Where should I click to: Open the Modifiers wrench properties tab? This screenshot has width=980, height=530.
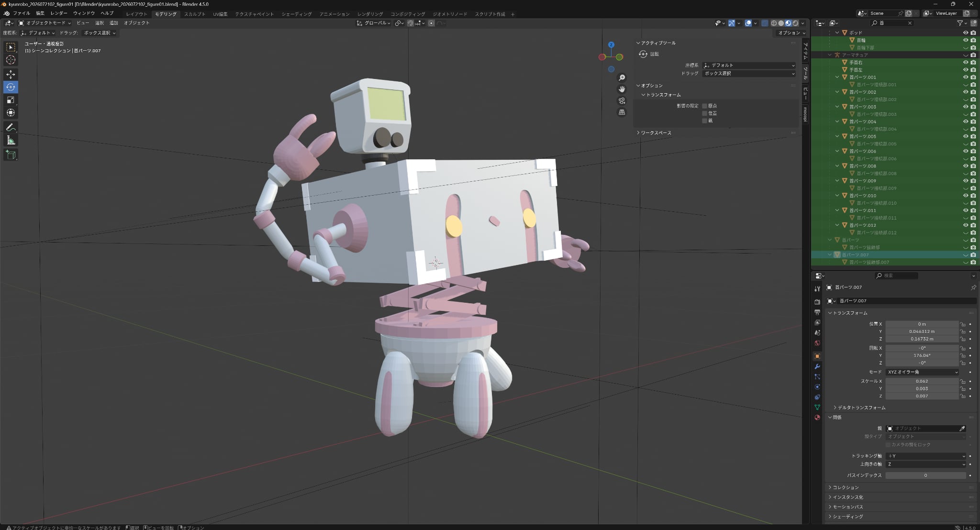point(817,366)
